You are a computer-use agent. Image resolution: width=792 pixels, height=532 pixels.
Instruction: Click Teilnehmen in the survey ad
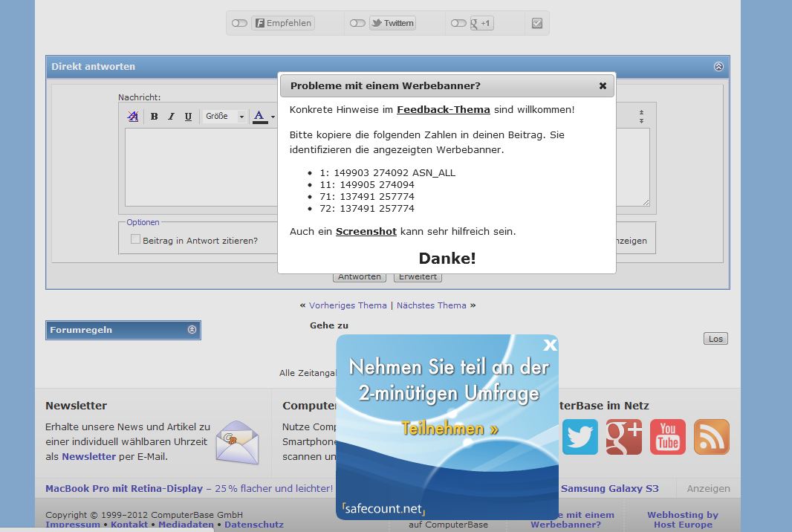tap(449, 429)
